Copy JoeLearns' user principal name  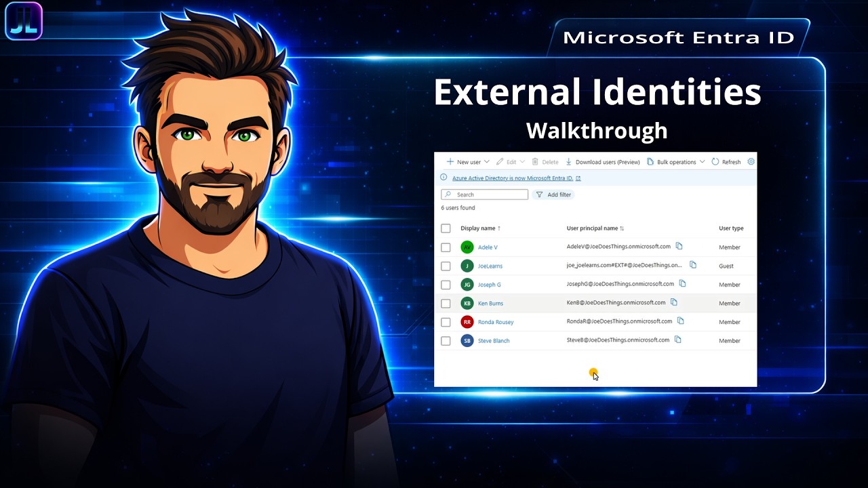click(693, 265)
